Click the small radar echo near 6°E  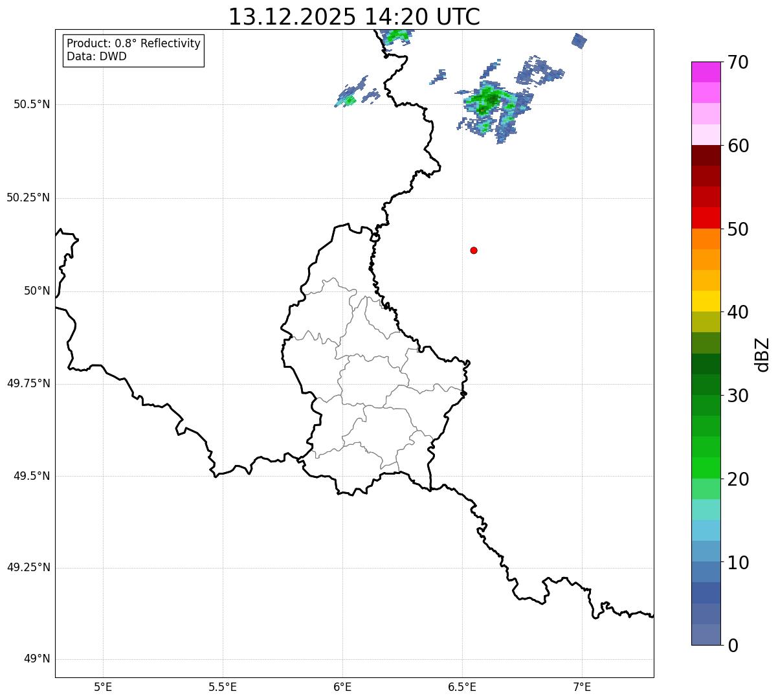(349, 98)
